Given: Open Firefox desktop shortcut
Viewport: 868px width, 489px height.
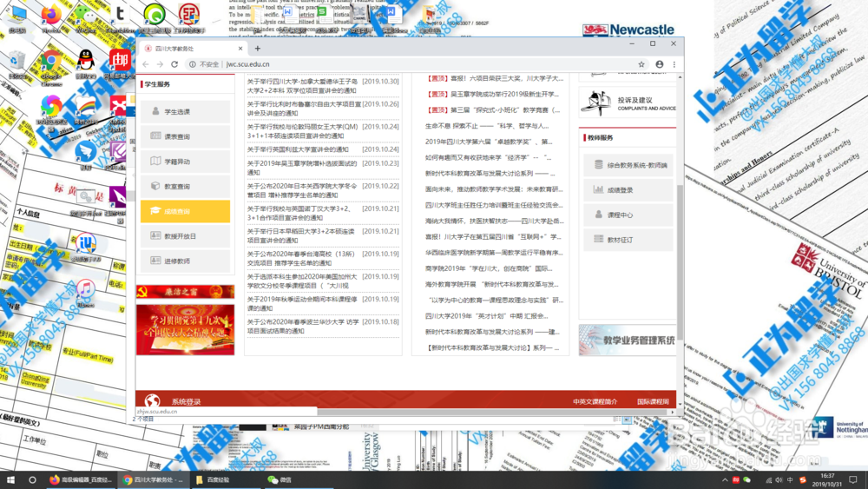Looking at the screenshot, I should pyautogui.click(x=51, y=16).
